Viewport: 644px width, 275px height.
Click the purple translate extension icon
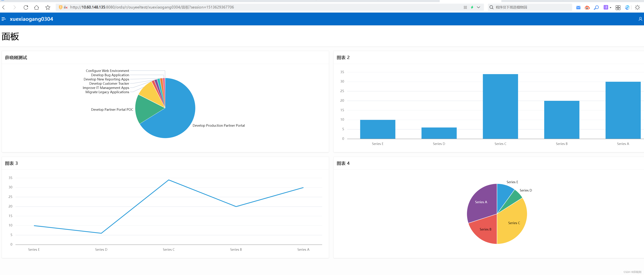(x=606, y=7)
